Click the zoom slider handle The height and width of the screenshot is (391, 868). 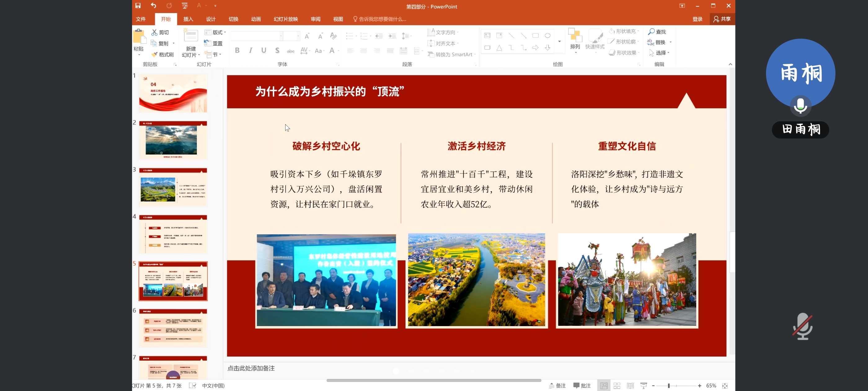(x=669, y=386)
